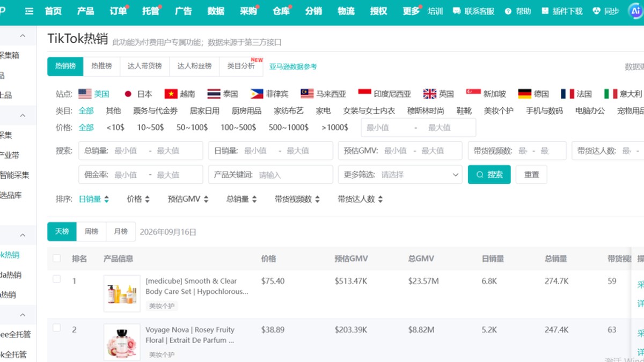This screenshot has width=644, height=362.
Task: Select the 英国 flag site
Action: (430, 94)
